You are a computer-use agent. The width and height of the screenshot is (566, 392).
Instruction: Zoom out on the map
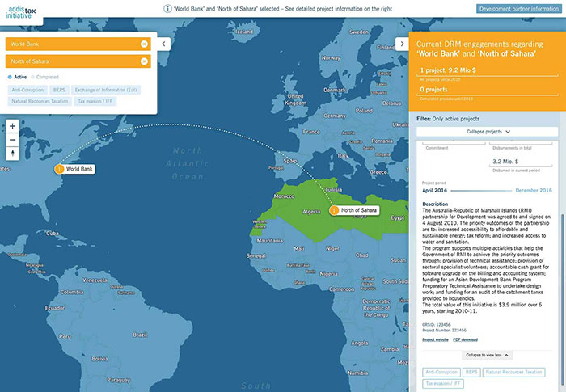(13, 140)
